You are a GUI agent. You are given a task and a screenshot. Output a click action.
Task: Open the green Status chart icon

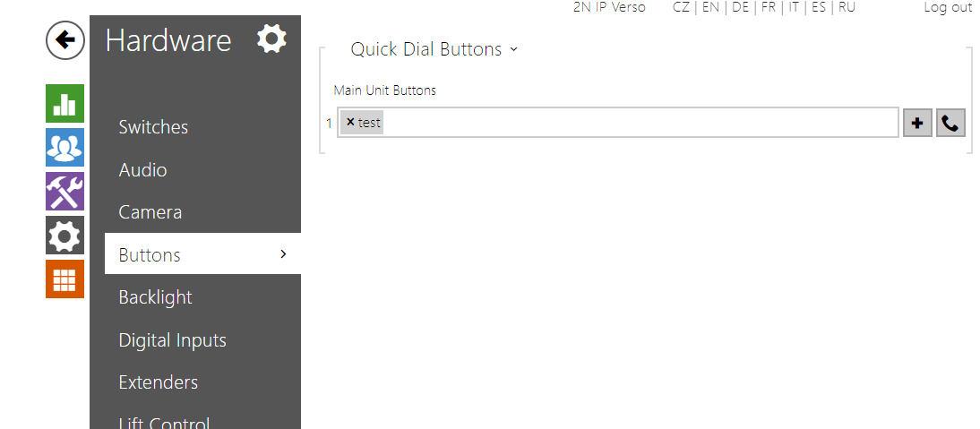coord(64,104)
